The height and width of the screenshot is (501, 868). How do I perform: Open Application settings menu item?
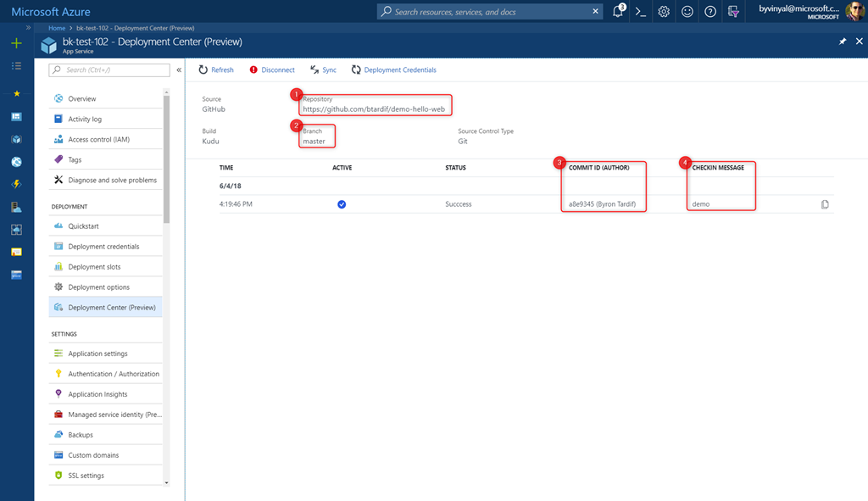coord(97,353)
